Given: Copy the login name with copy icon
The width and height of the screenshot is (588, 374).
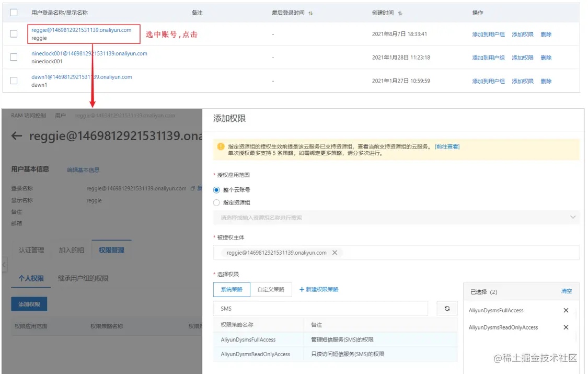Looking at the screenshot, I should point(193,188).
